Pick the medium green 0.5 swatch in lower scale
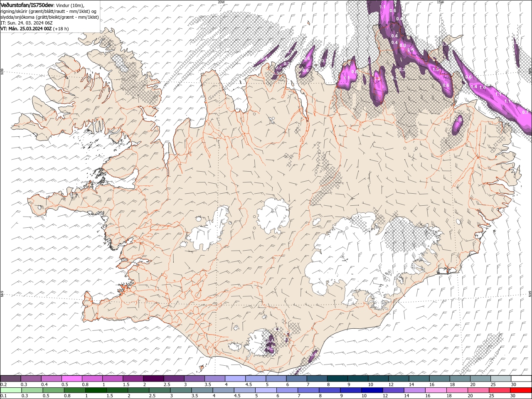This screenshot has height=399, width=532. pos(54,390)
